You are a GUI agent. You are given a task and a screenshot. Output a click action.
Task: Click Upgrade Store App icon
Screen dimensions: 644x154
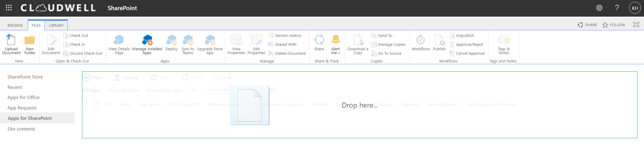210,45
